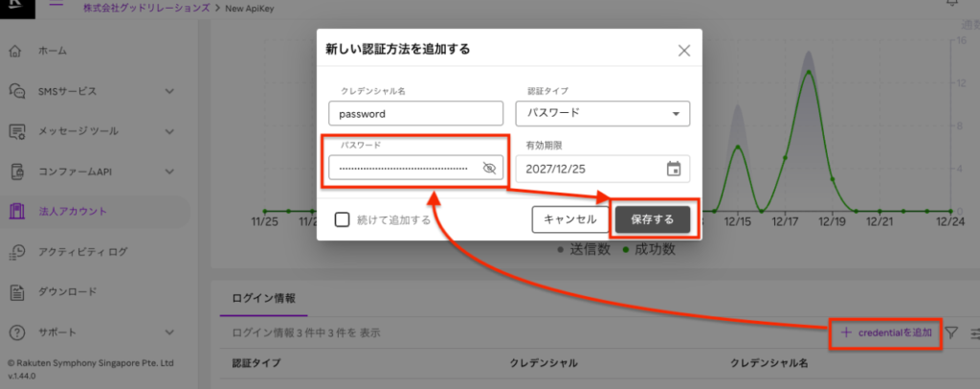Click the クレデンシャル名 input field
980x389 pixels.
pyautogui.click(x=414, y=113)
